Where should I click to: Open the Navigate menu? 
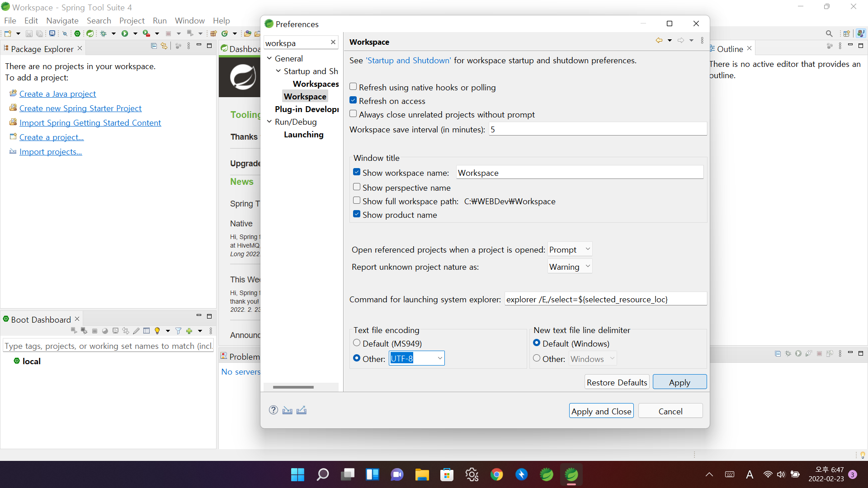(x=62, y=21)
